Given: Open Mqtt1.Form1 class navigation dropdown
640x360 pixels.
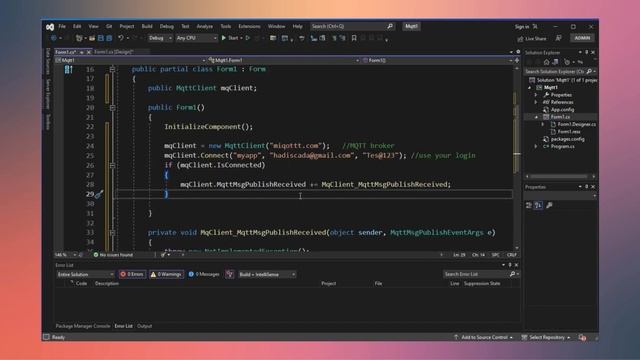Looking at the screenshot, I should [x=283, y=60].
